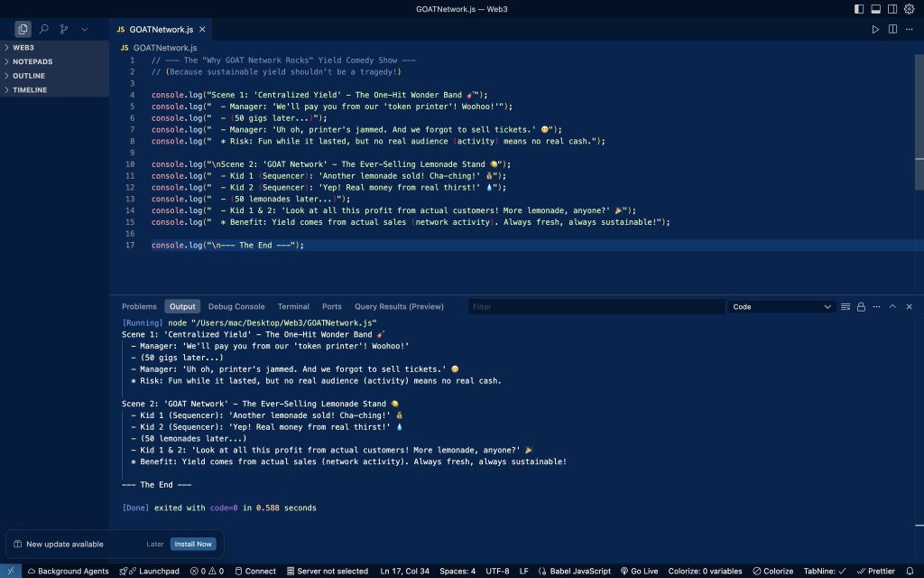Toggle the bottom panel layout button
Screen dimensions: 924x578
point(875,9)
